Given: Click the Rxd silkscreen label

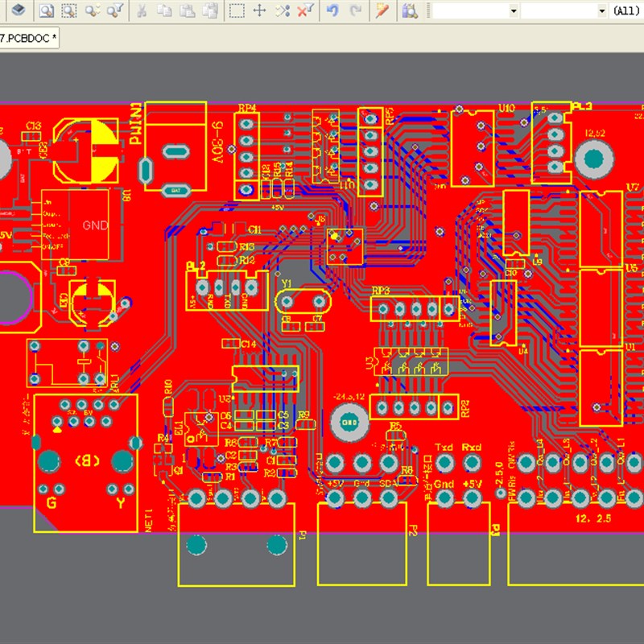Looking at the screenshot, I should [471, 448].
